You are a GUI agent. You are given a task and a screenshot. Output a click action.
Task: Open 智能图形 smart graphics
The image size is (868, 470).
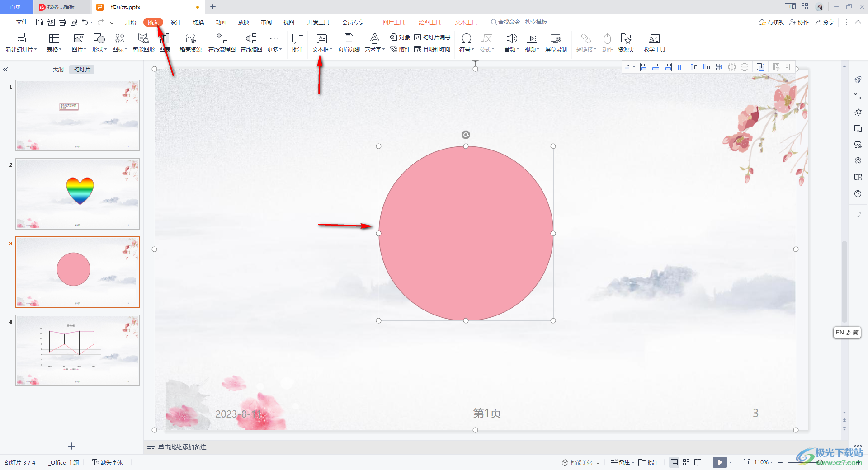click(144, 43)
